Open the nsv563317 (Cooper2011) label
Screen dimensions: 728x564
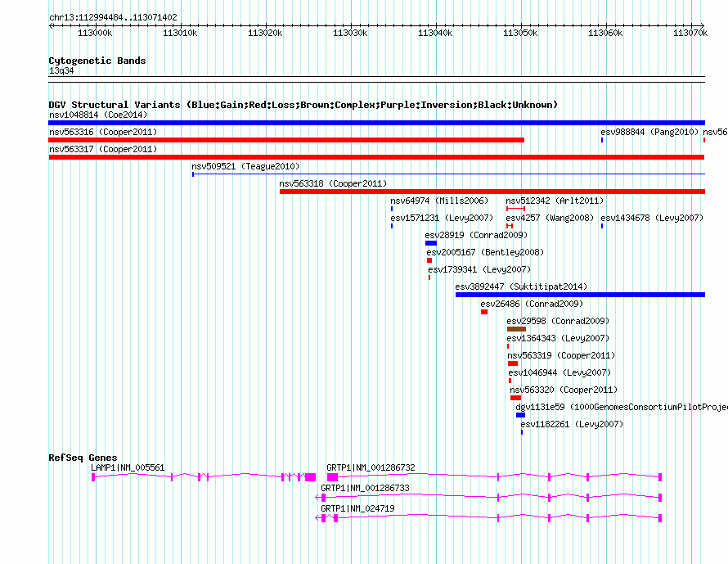click(103, 149)
